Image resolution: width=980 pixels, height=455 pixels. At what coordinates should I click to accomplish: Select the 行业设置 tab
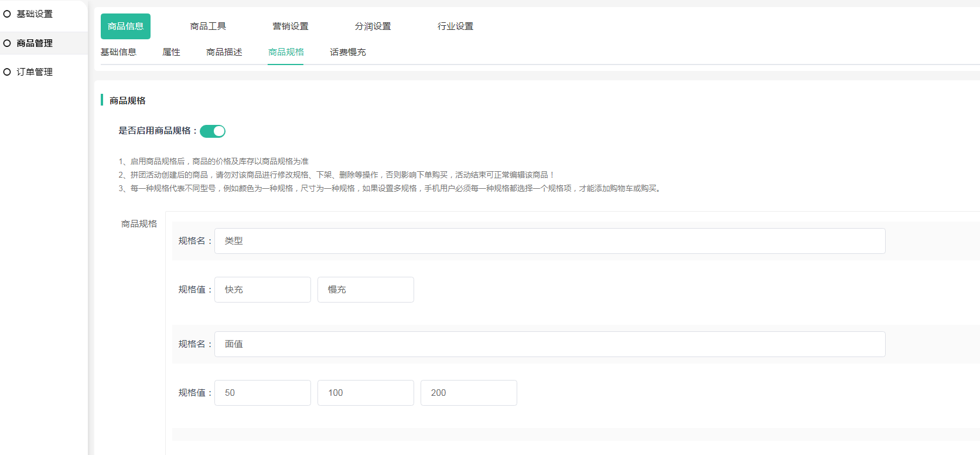tap(455, 26)
